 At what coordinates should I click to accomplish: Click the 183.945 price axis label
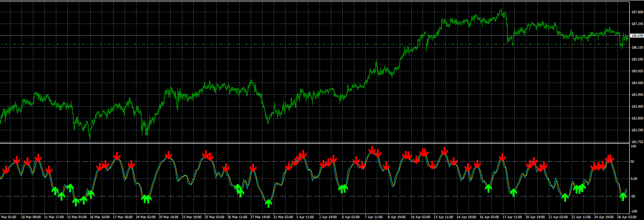636,95
